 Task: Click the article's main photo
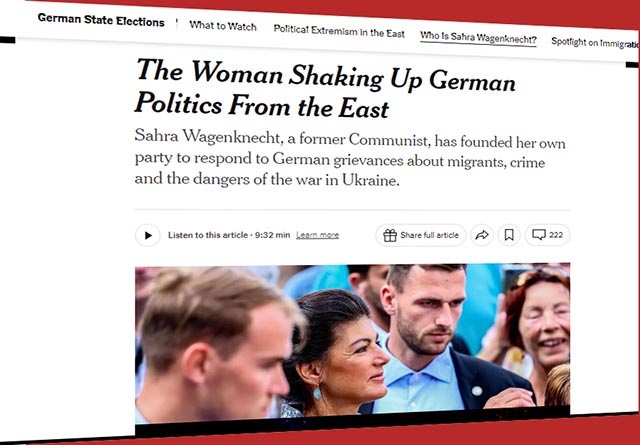[352, 343]
